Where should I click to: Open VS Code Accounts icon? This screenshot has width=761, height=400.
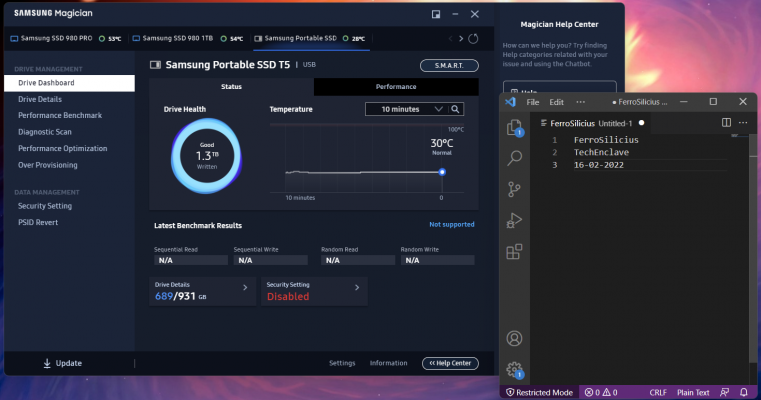(x=514, y=338)
